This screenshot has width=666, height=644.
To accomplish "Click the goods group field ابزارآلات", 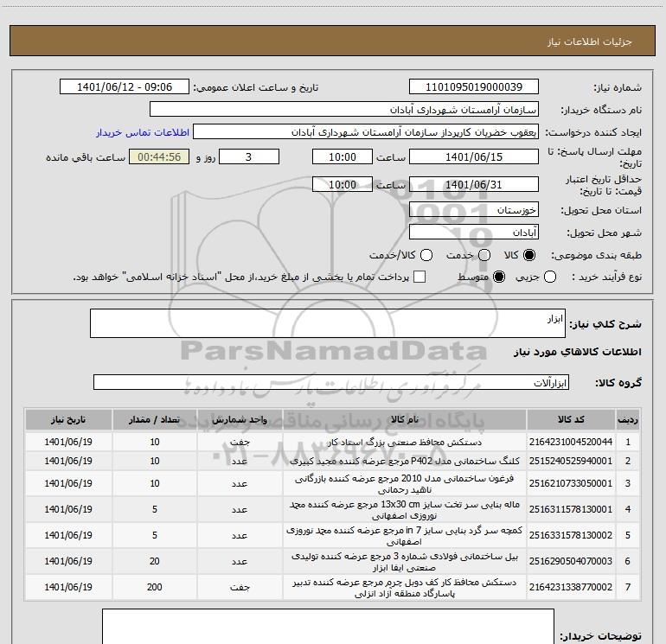I will (x=331, y=382).
